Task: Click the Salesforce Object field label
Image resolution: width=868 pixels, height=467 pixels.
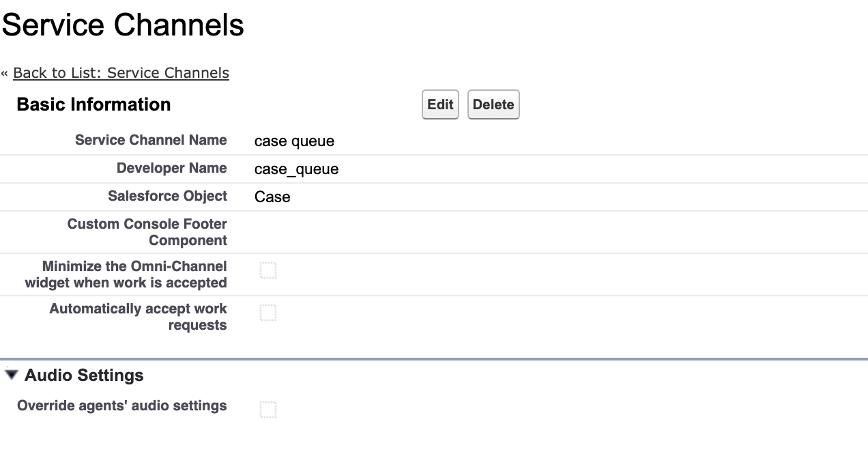Action: [x=167, y=196]
